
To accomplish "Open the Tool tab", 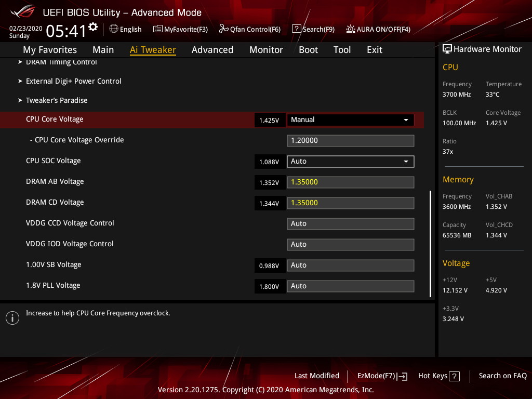I will 342,50.
